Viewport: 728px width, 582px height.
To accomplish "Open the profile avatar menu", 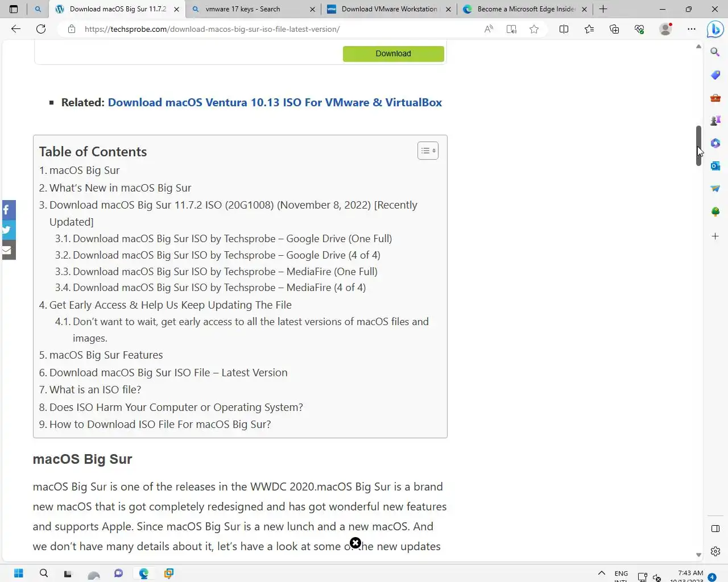I will coord(665,29).
